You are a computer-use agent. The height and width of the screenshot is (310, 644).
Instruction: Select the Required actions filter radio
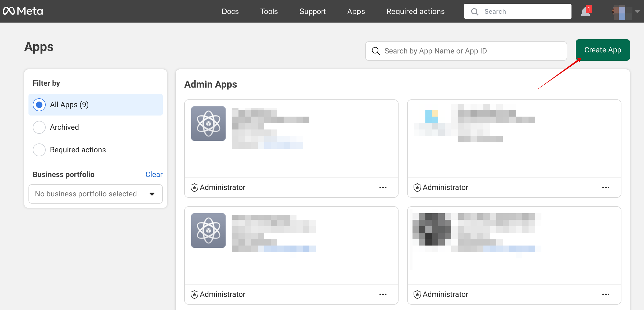click(x=39, y=150)
